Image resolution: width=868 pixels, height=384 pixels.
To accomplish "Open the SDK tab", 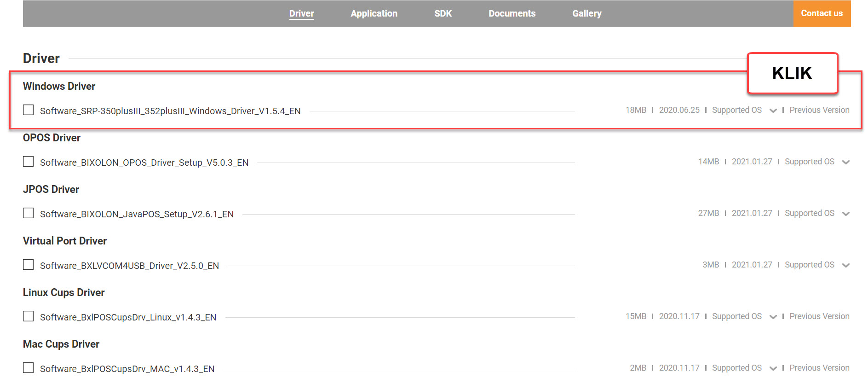I will (x=443, y=13).
